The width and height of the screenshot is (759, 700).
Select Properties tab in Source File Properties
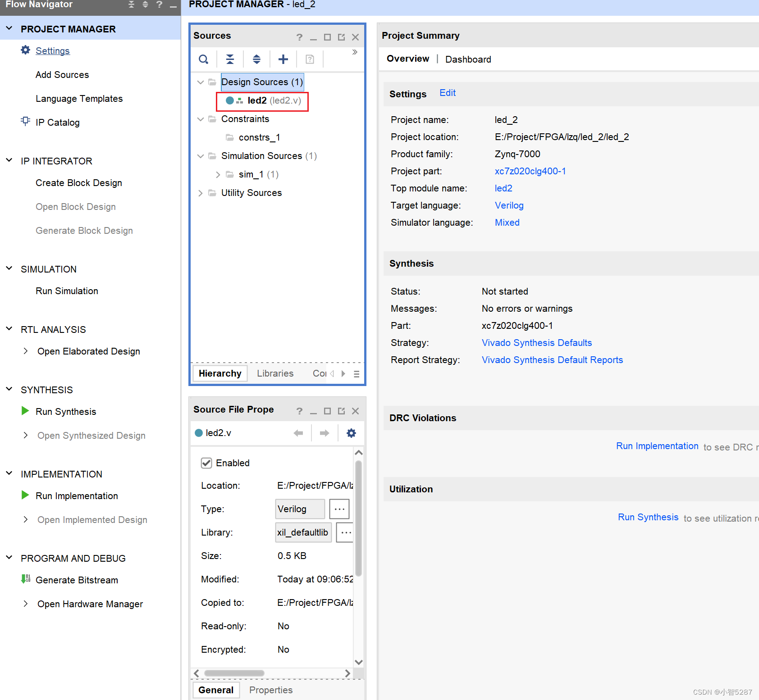point(271,690)
